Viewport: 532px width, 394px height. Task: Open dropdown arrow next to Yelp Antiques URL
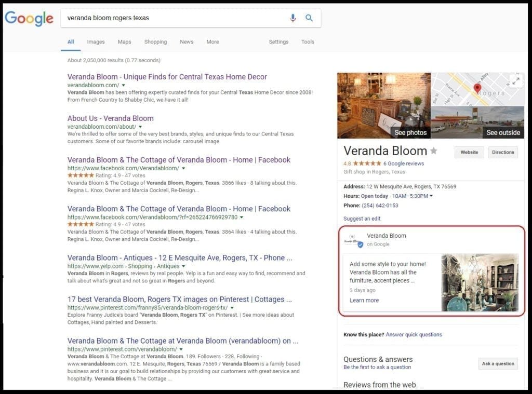(183, 266)
